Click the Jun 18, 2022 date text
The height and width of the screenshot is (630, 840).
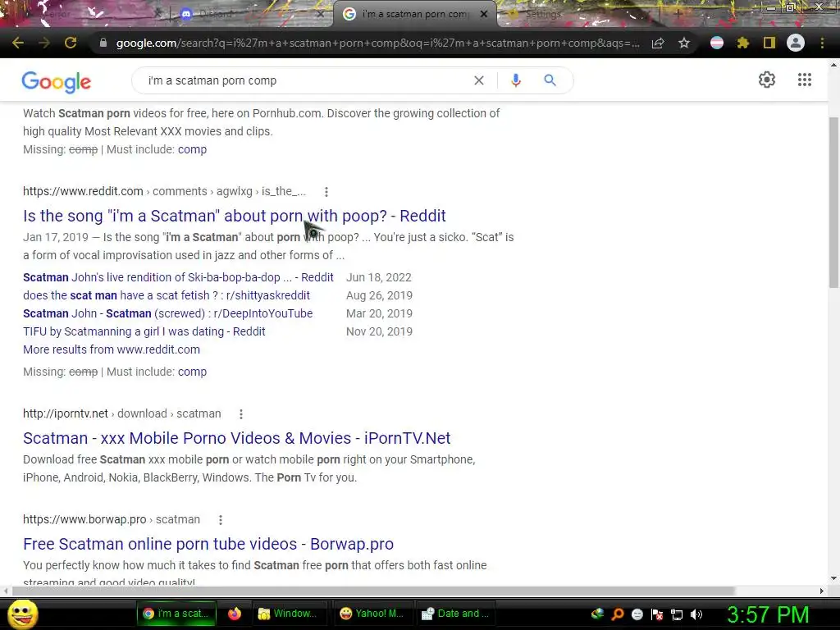click(379, 277)
